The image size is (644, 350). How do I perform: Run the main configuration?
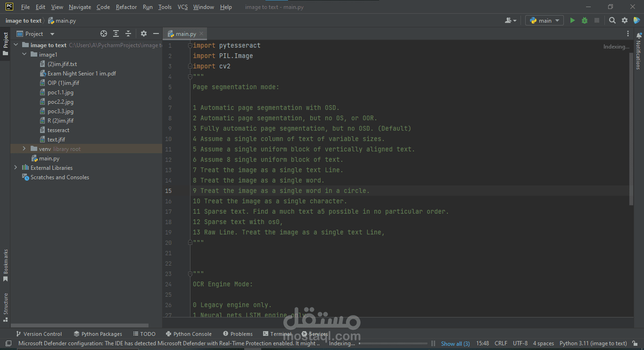pos(572,20)
